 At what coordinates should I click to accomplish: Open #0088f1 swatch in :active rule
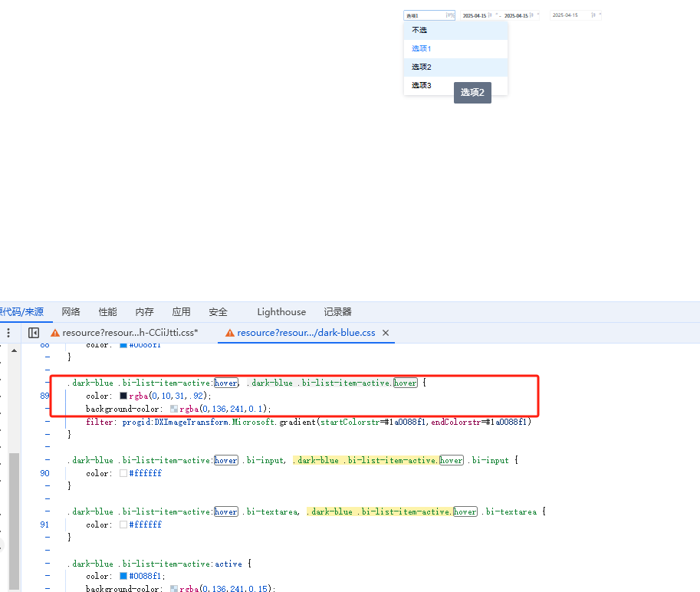123,576
